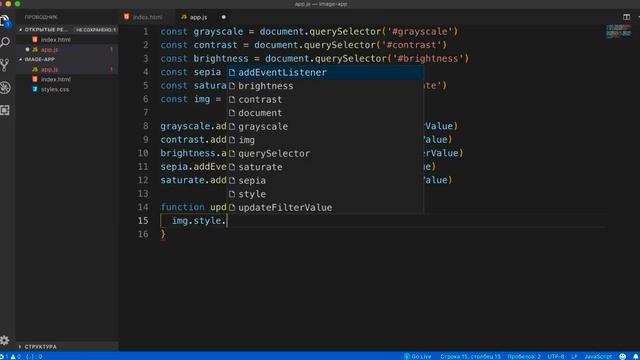Click Go Live in the status bar
The width and height of the screenshot is (640, 360).
(x=417, y=356)
